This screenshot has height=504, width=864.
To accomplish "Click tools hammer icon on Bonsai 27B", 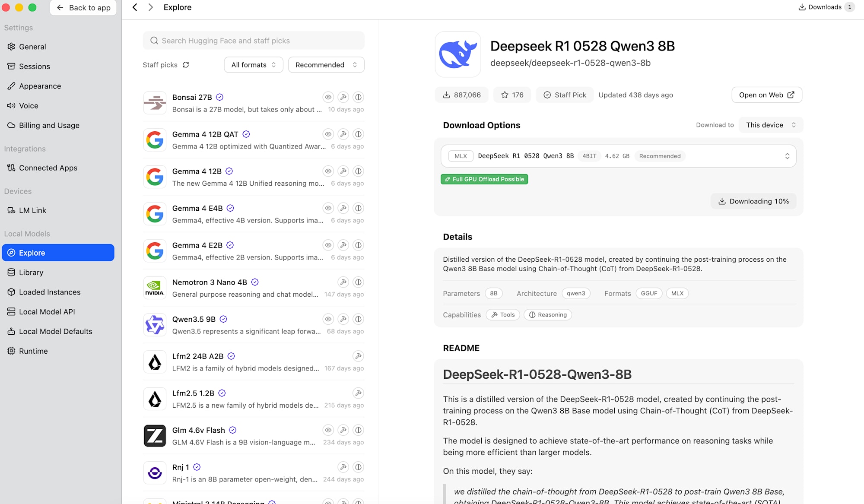I will point(343,97).
